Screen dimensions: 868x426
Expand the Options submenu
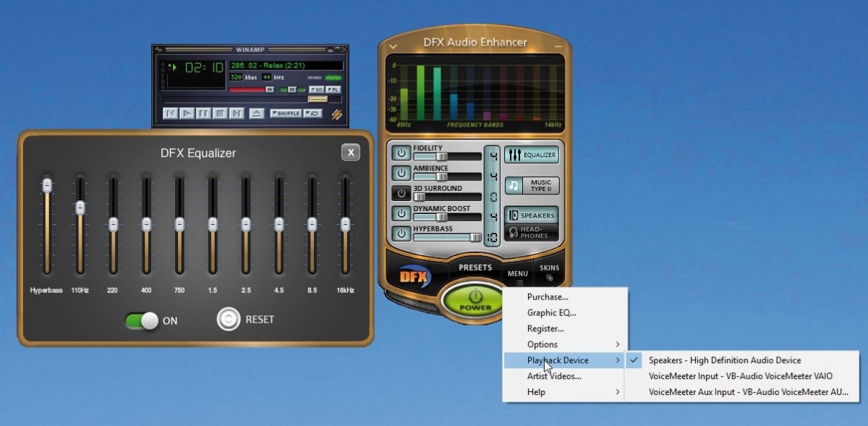566,344
